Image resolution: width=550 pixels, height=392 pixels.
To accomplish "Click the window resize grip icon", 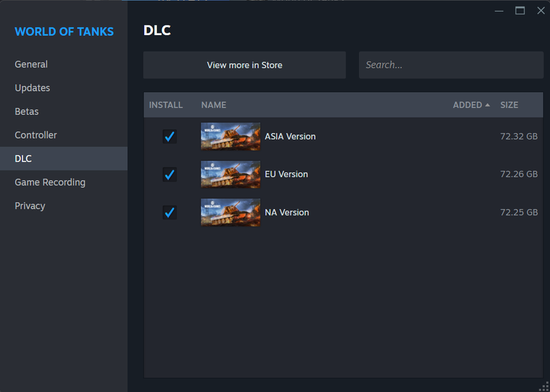I will click(543, 385).
